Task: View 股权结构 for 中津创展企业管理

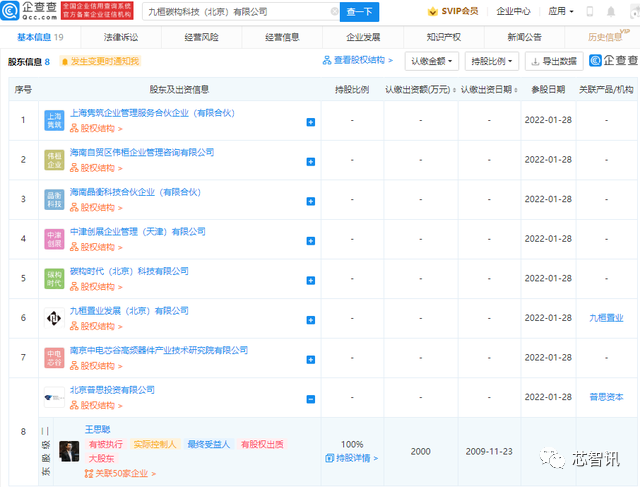Action: pos(96,247)
